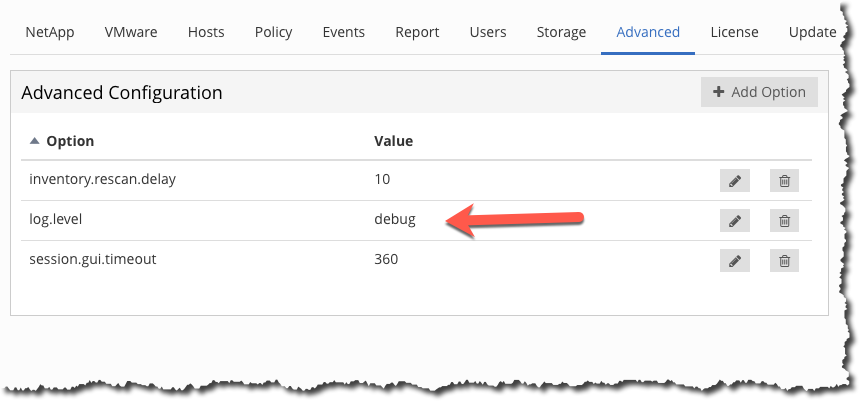The width and height of the screenshot is (860, 401).
Task: Open the NetApp tab
Action: pyautogui.click(x=49, y=32)
